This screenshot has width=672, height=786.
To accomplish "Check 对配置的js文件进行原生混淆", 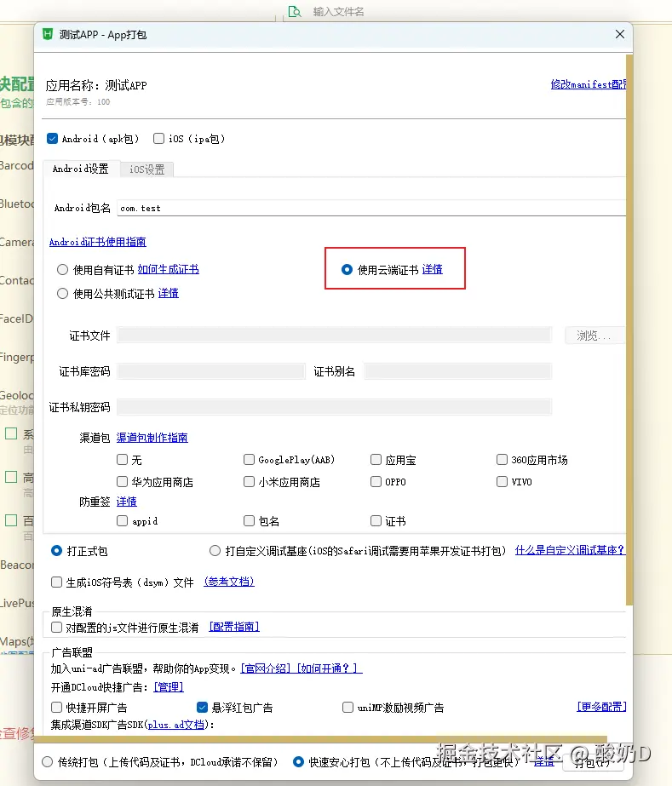I will (x=56, y=627).
